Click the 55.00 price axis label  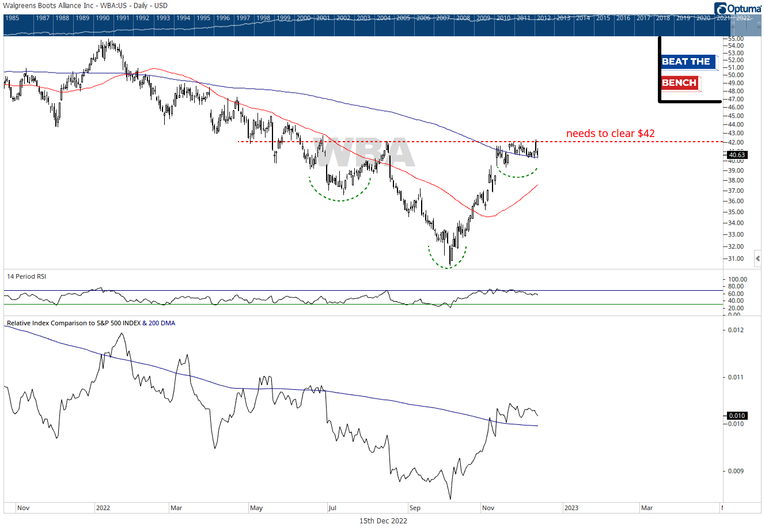(736, 39)
